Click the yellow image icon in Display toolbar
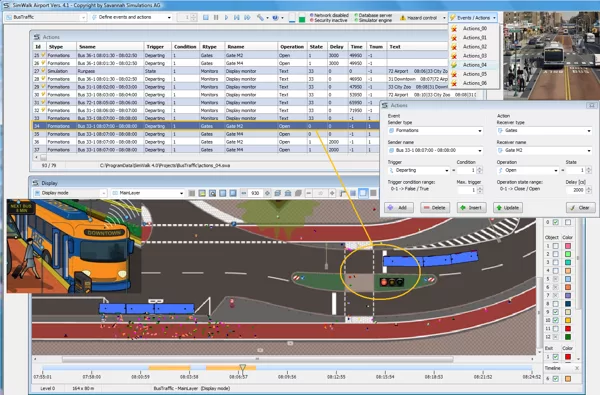Image resolution: width=600 pixels, height=395 pixels. 202,193
